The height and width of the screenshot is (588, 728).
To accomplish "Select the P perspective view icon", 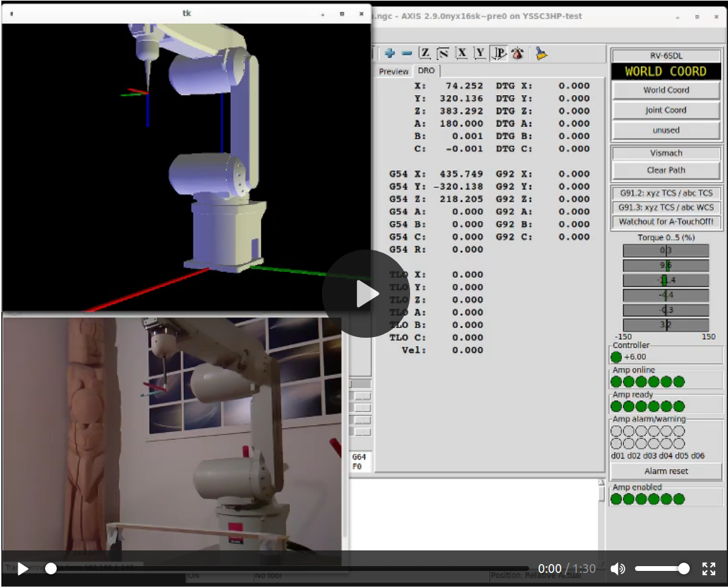I will pyautogui.click(x=499, y=53).
